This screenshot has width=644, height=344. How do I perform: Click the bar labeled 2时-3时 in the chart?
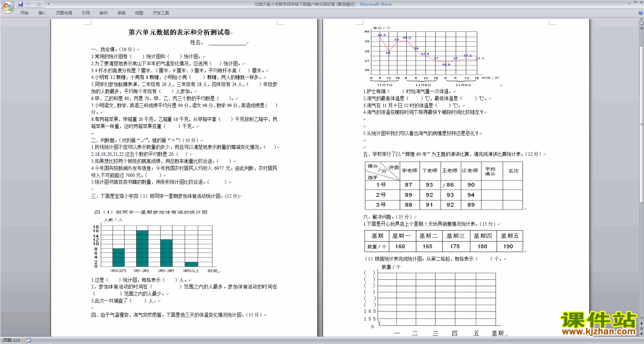click(166, 253)
